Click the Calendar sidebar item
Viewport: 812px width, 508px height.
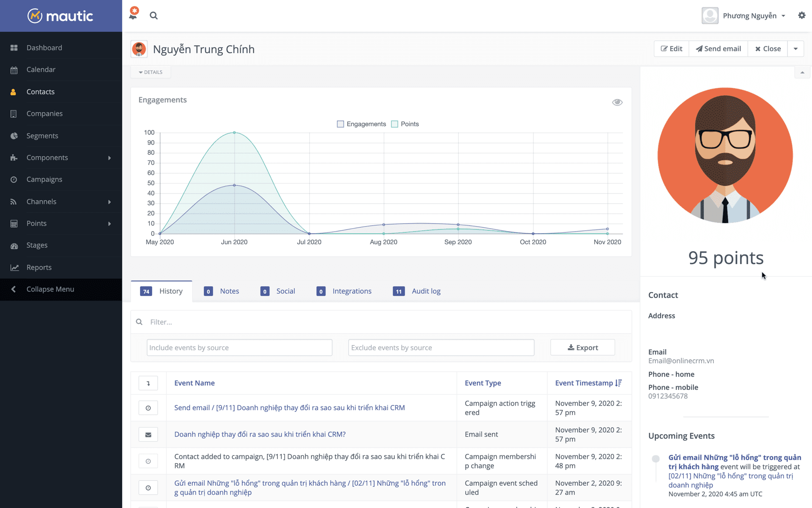click(x=41, y=69)
